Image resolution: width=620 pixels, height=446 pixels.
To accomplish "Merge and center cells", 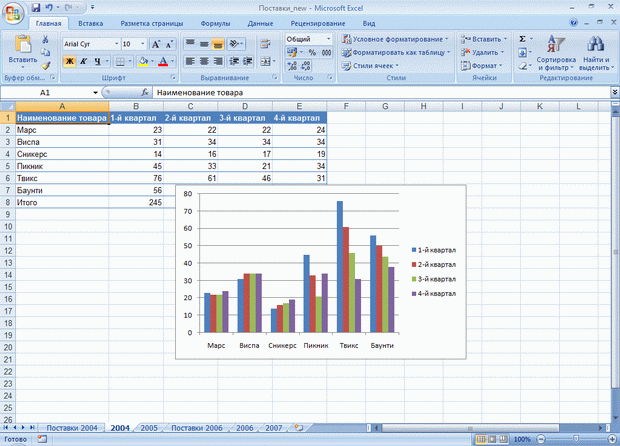I will coord(266,61).
